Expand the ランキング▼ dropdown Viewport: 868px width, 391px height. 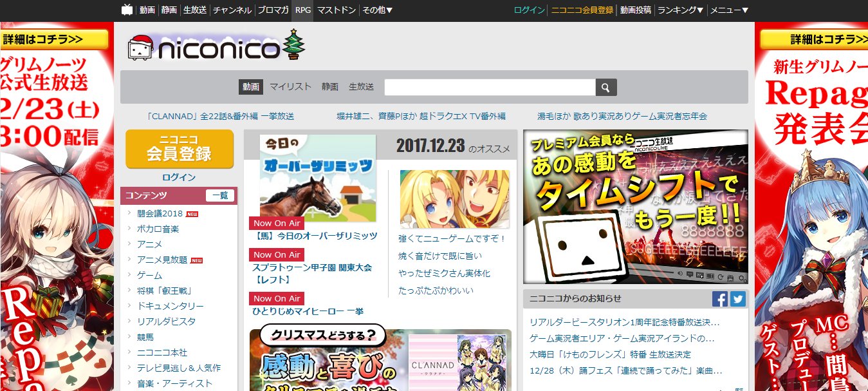click(680, 10)
